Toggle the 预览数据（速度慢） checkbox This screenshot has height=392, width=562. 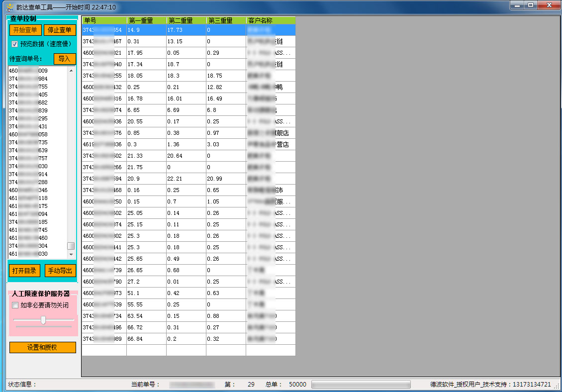[x=15, y=44]
